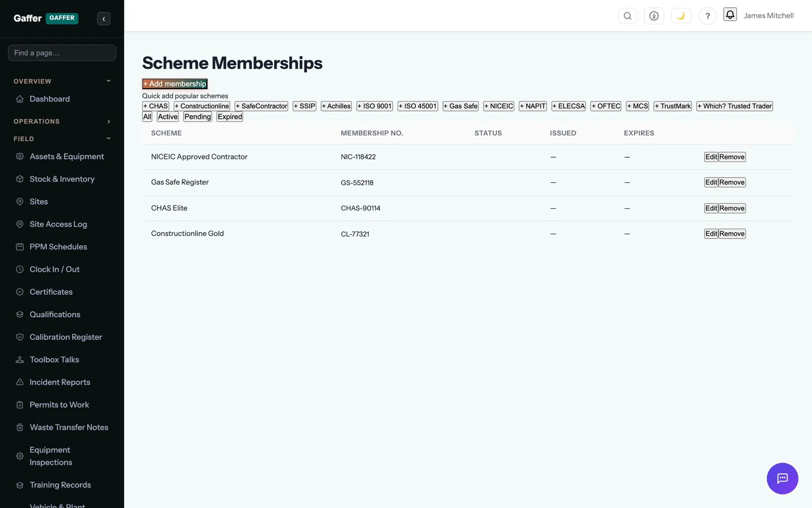Quick add MCS scheme
Screen dimensions: 812x508
[638, 106]
